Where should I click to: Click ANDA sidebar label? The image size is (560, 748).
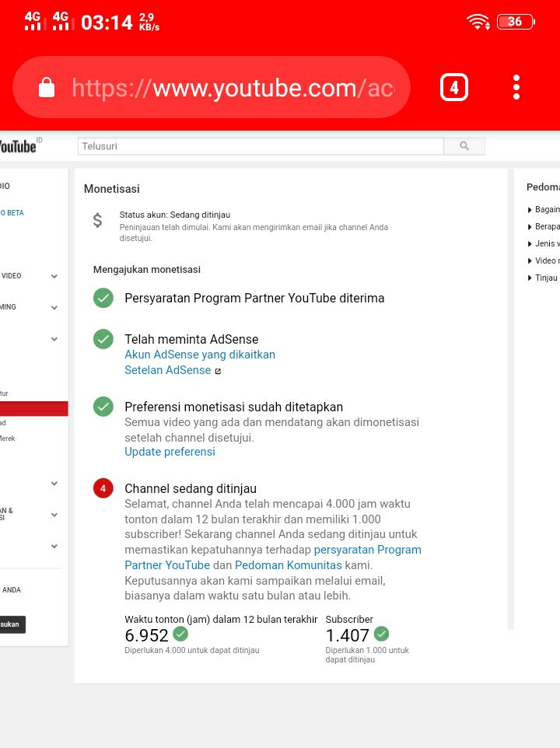click(x=12, y=590)
